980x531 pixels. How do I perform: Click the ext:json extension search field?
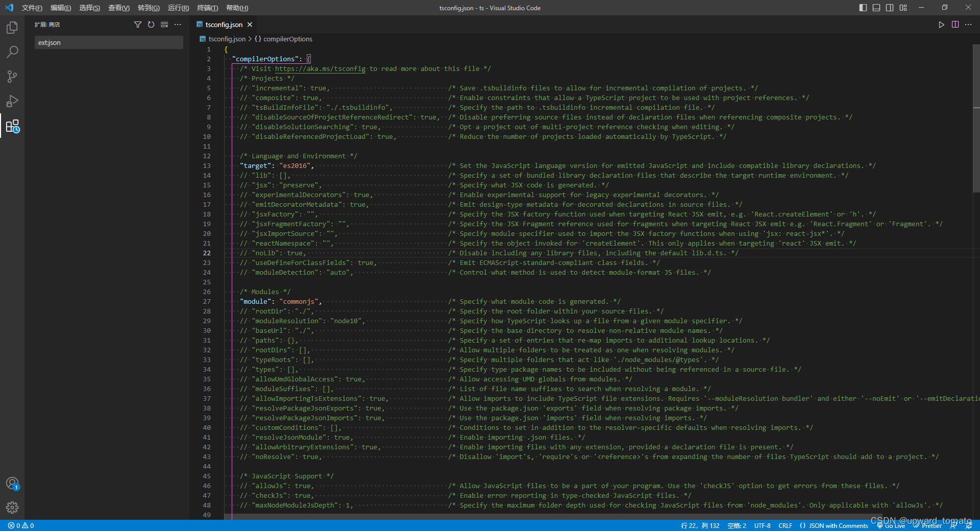pos(109,42)
